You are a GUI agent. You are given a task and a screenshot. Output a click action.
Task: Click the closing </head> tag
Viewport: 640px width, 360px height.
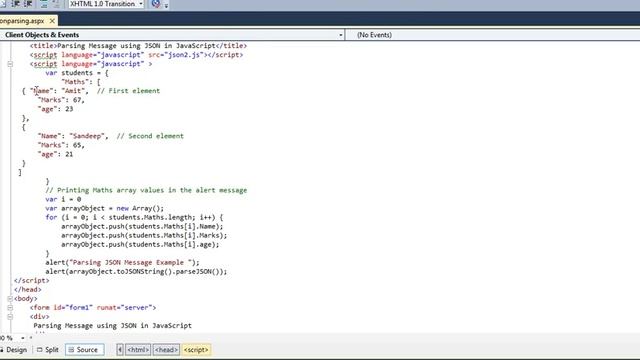27,289
